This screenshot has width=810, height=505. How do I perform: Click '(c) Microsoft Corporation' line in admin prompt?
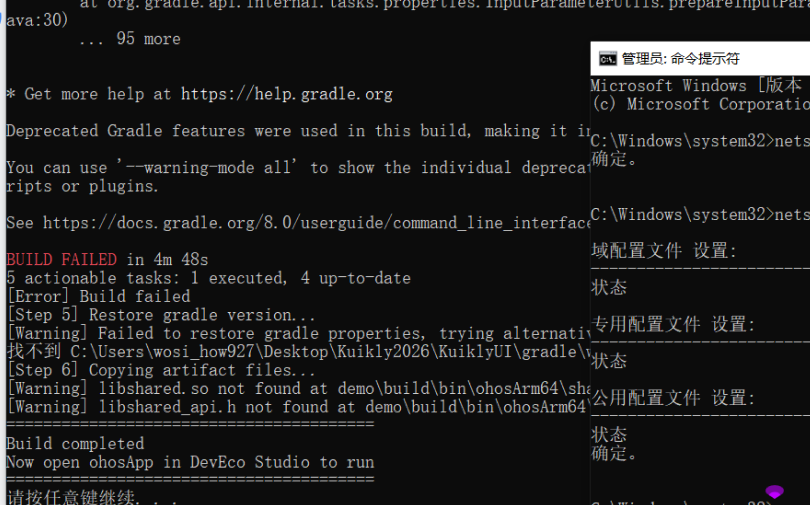click(x=700, y=104)
